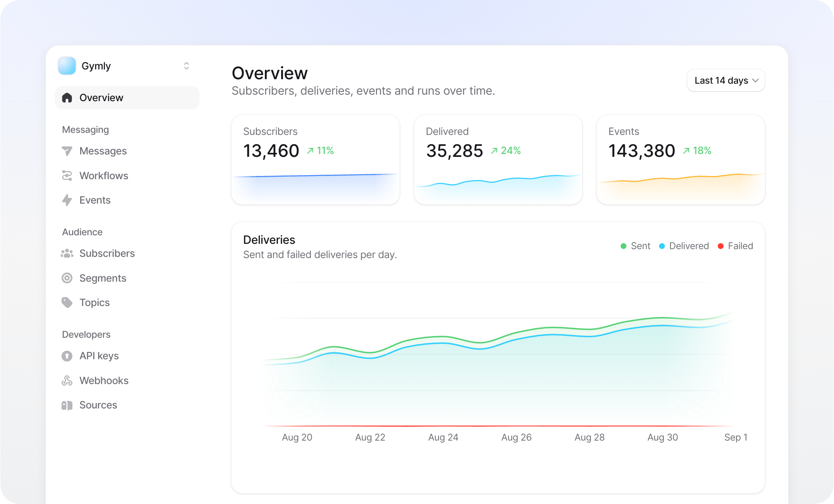Toggle the Failed legend series
This screenshot has width=834, height=504.
735,246
